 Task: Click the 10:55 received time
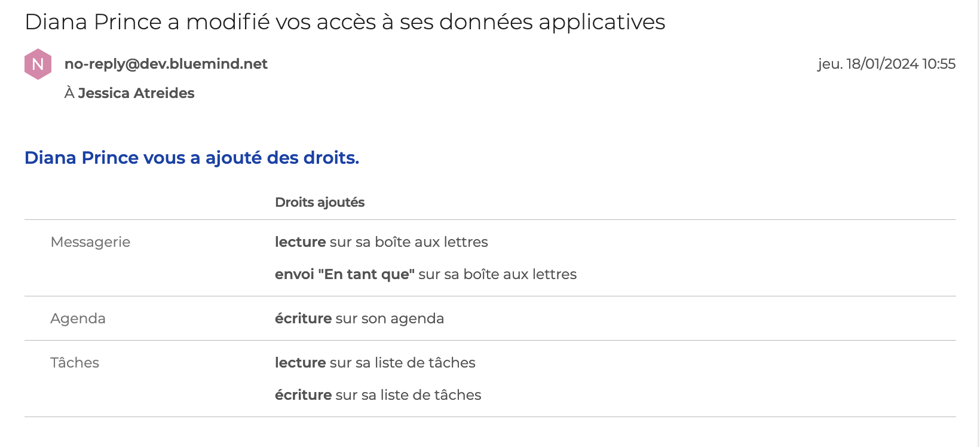(x=939, y=64)
